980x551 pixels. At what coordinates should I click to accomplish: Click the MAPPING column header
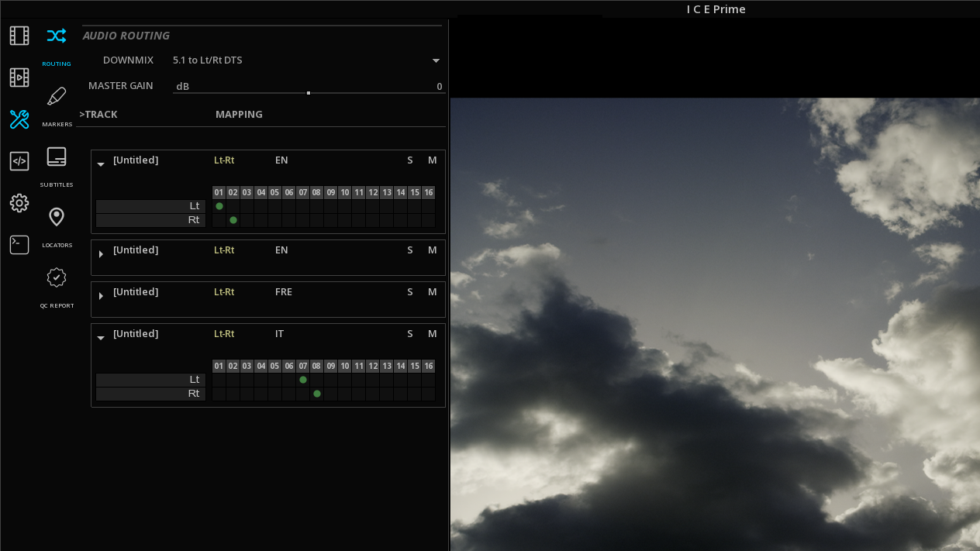coord(239,115)
